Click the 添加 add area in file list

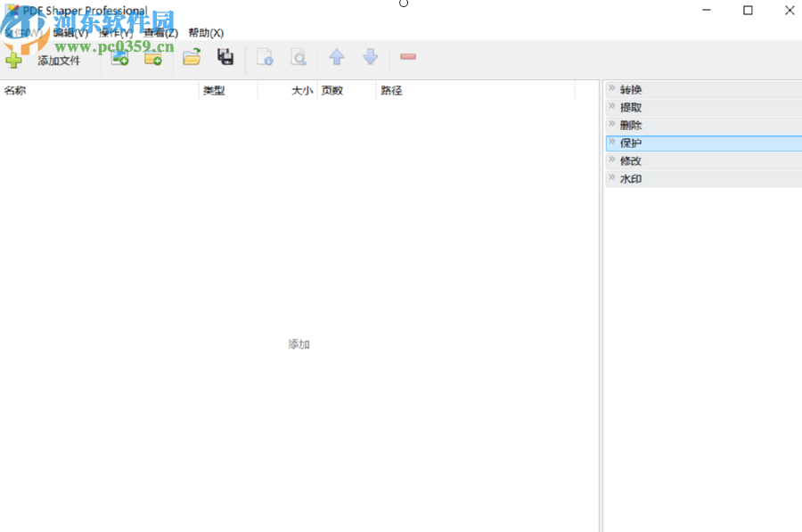click(x=298, y=343)
